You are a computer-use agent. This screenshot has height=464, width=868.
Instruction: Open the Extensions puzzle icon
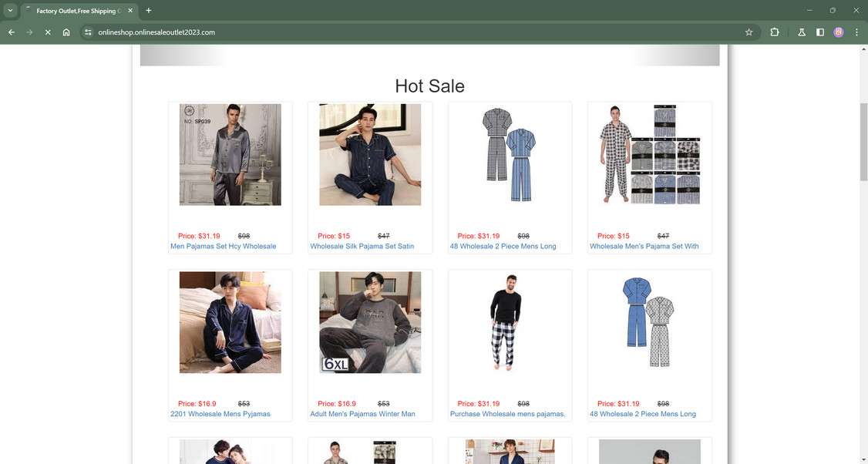(775, 32)
